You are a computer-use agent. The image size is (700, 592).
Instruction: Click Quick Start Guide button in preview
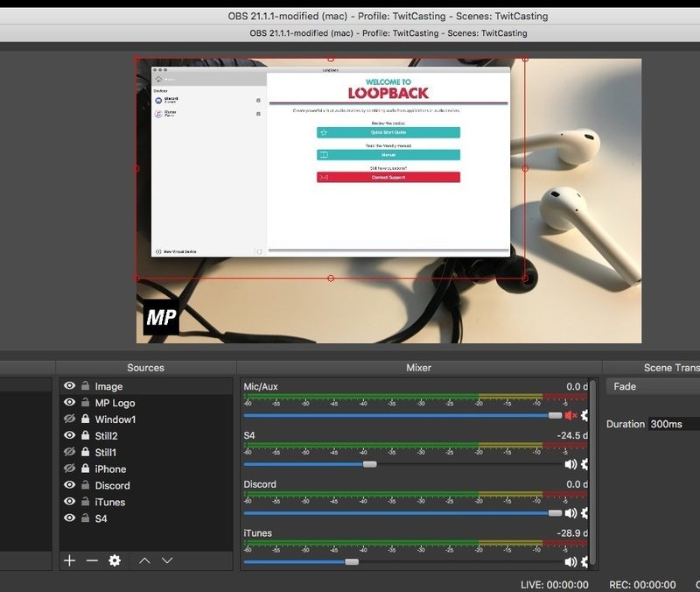[x=388, y=132]
